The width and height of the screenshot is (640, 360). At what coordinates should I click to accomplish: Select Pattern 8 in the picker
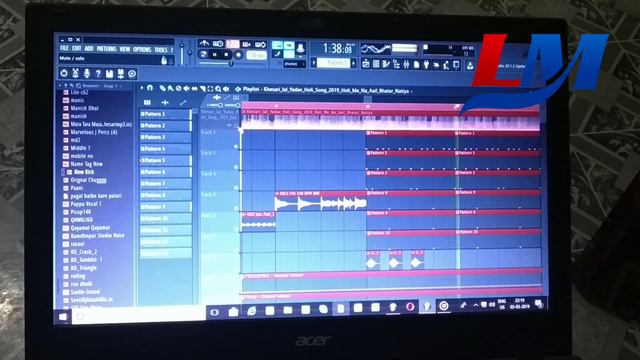pos(165,195)
